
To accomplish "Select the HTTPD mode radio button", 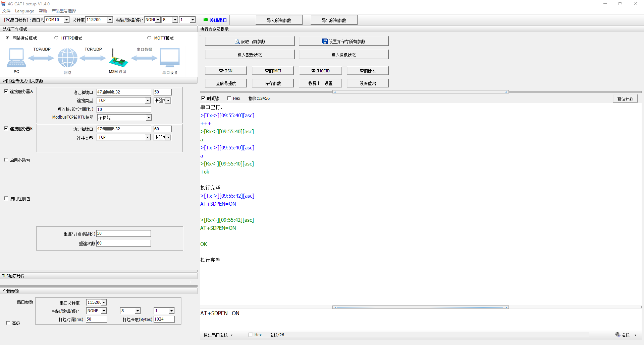I will (x=56, y=38).
